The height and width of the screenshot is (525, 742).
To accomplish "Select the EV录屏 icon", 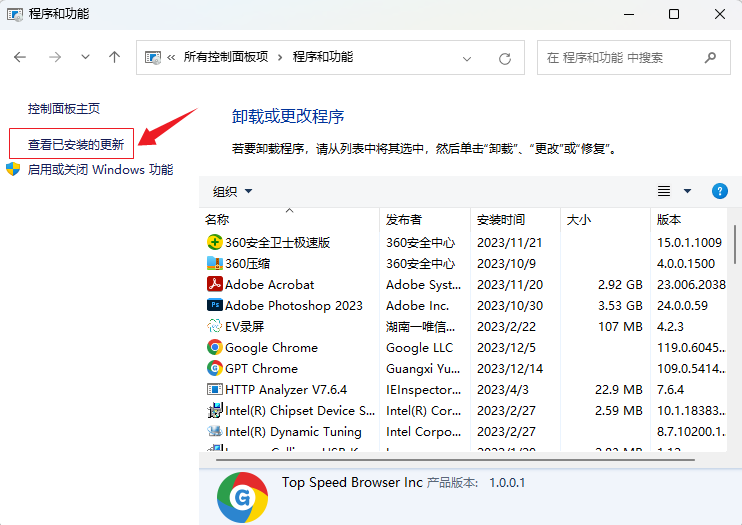I will tap(214, 326).
